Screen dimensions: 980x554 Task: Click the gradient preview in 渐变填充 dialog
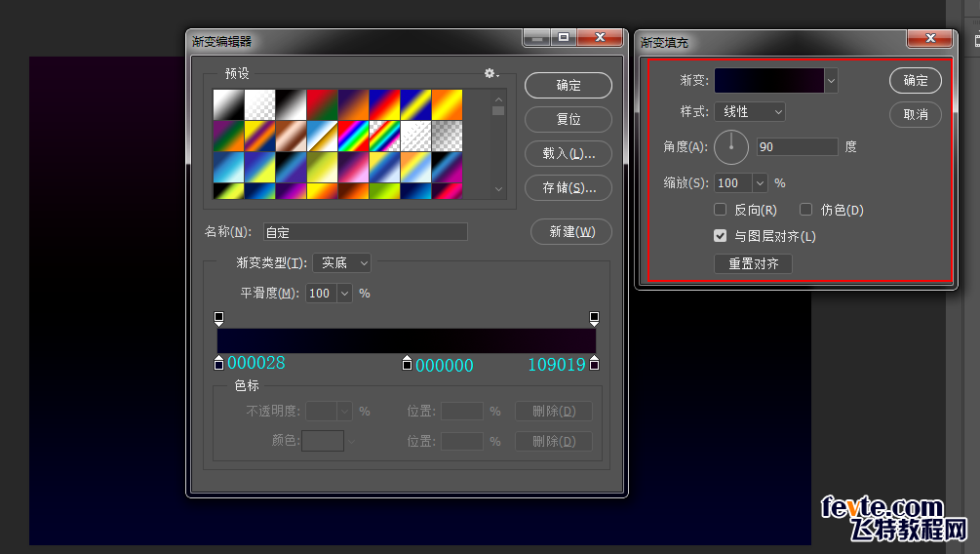click(769, 81)
